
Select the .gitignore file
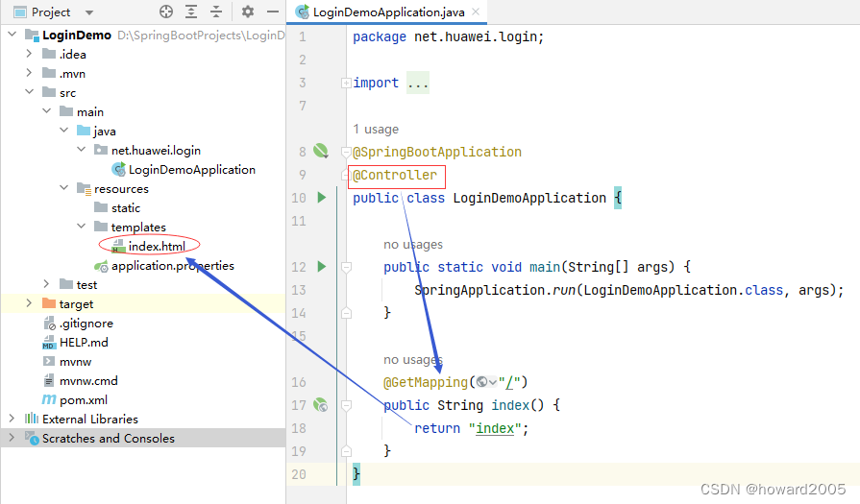[x=86, y=324]
